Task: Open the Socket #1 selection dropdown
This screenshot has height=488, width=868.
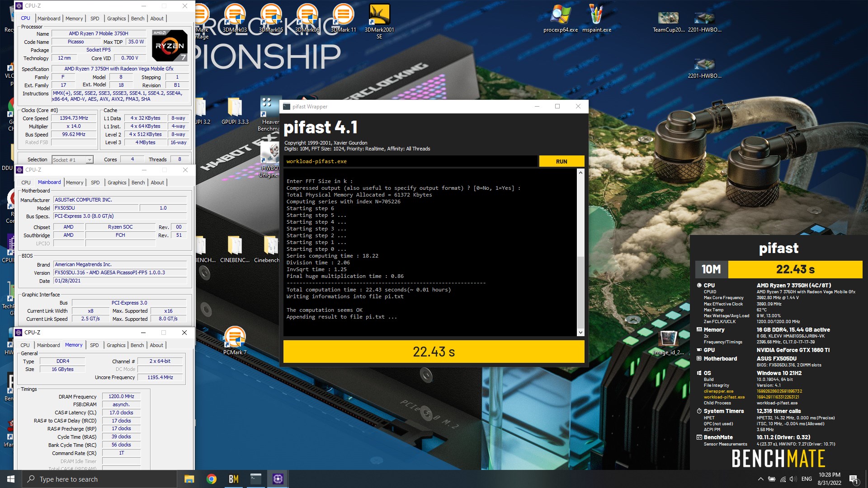Action: pos(72,160)
